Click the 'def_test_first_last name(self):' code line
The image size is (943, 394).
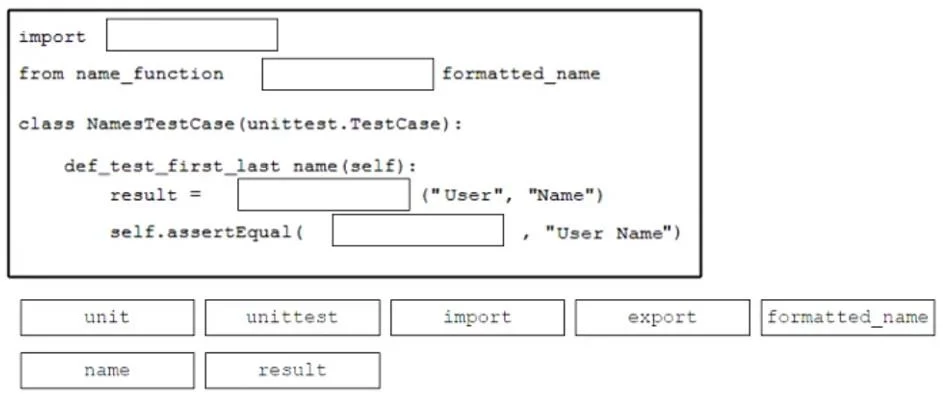point(240,165)
